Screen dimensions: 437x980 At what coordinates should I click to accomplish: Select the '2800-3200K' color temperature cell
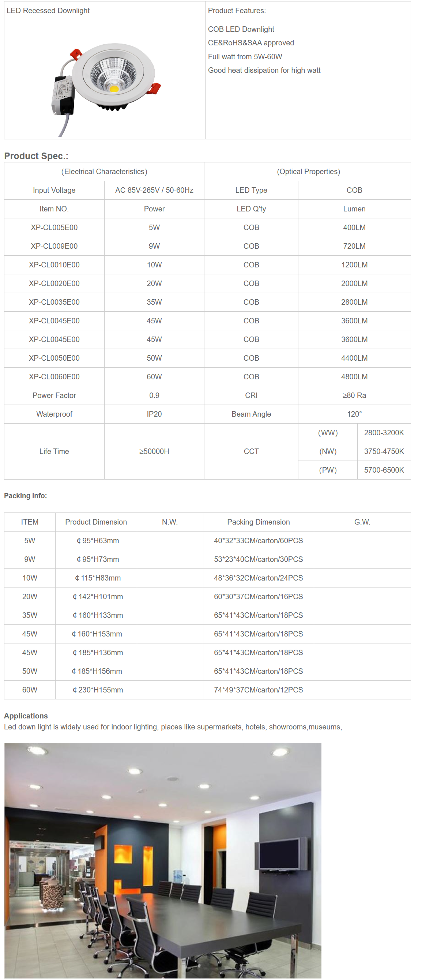click(384, 432)
